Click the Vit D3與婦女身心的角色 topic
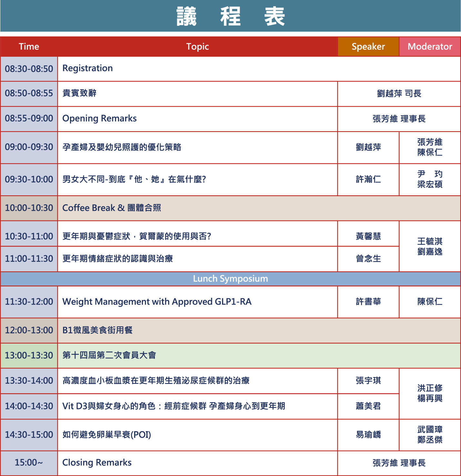The width and height of the screenshot is (461, 476). pyautogui.click(x=174, y=406)
